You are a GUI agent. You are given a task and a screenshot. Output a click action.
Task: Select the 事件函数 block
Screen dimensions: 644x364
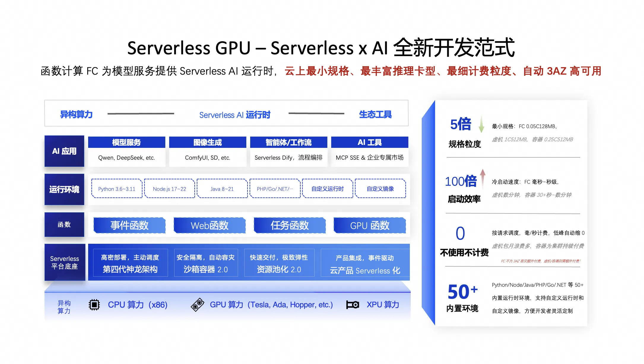[x=129, y=225]
